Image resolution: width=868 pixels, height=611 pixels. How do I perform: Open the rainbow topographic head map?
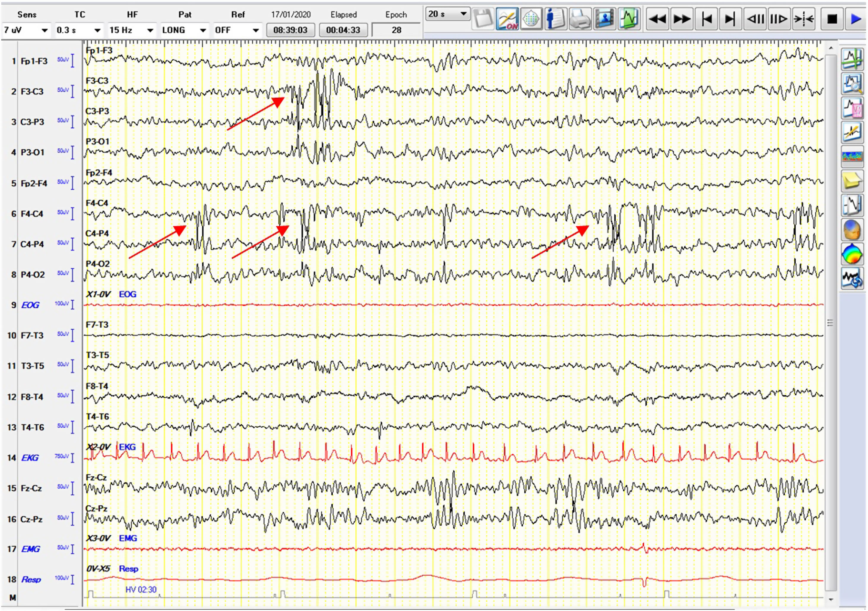[x=852, y=254]
